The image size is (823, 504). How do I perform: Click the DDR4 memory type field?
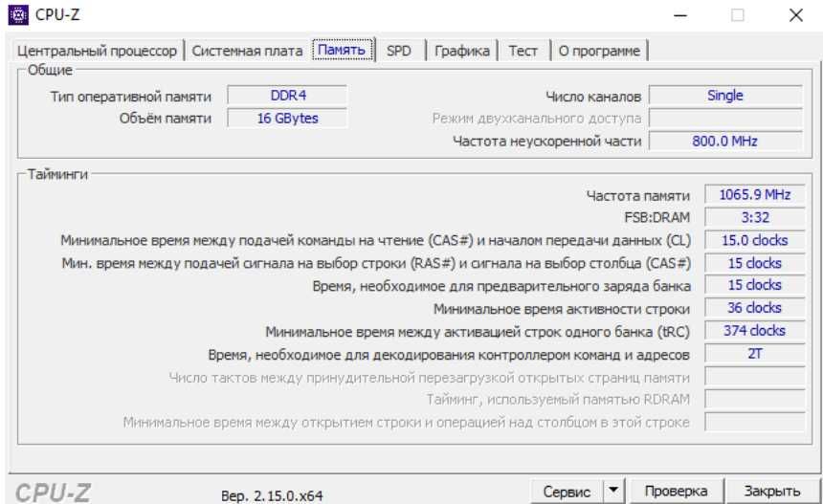coord(288,96)
